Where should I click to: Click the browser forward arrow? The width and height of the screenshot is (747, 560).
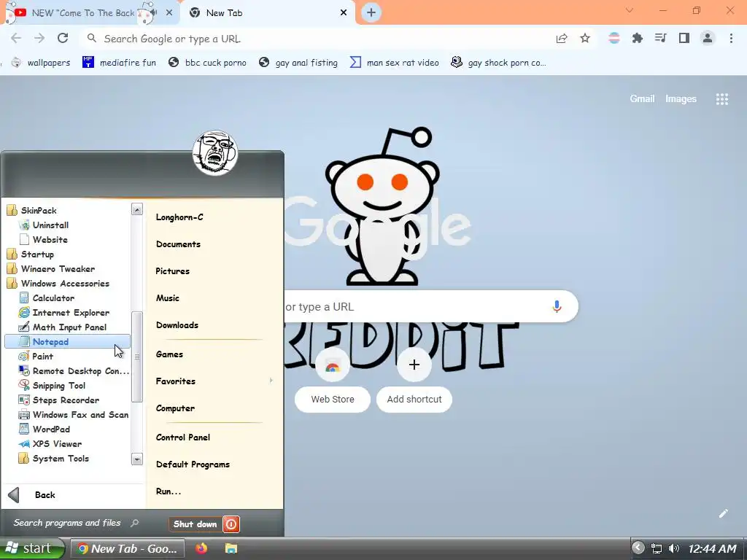[x=39, y=38]
